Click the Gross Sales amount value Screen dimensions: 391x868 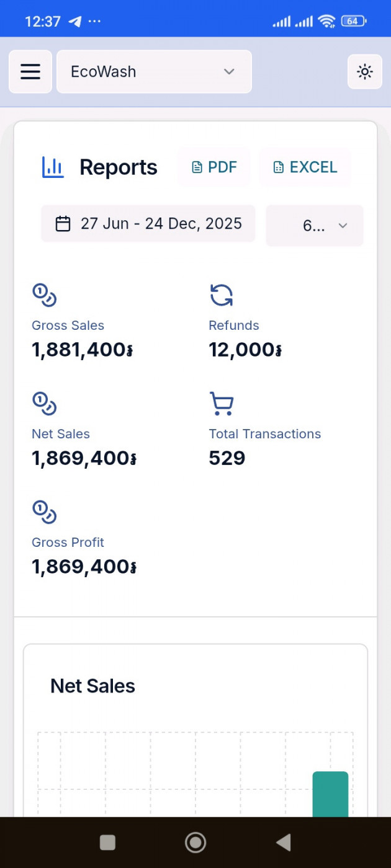[83, 350]
